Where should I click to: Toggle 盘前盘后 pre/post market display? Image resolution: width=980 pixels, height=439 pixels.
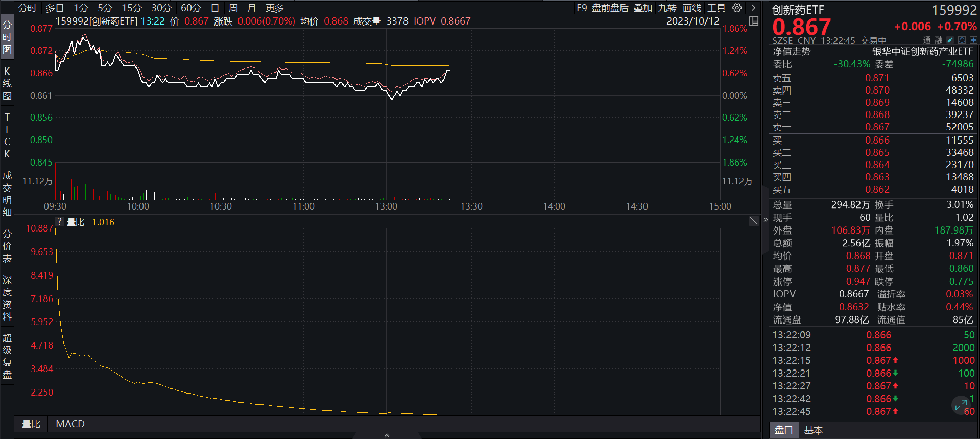610,8
